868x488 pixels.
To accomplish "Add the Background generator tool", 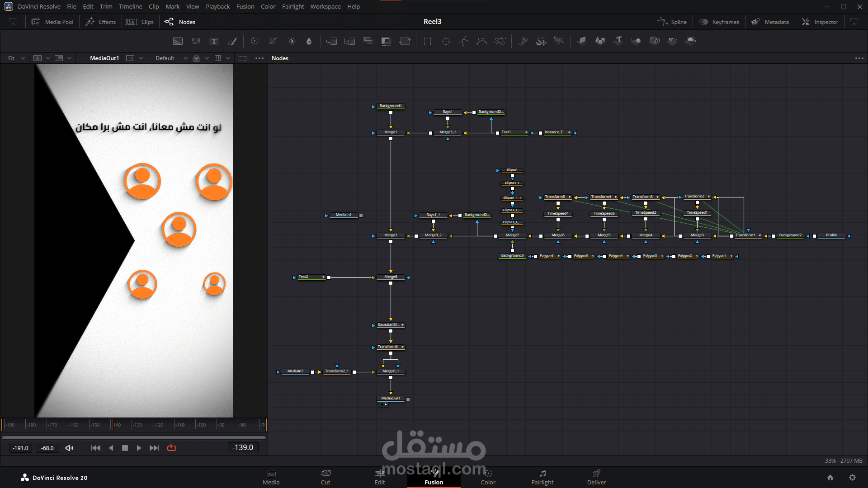I will click(178, 41).
